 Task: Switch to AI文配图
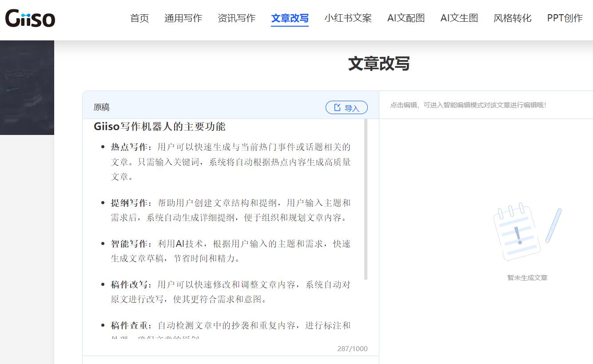(x=406, y=18)
